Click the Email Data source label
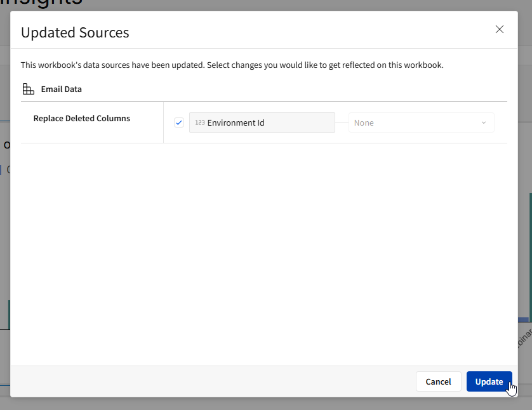This screenshot has width=532, height=410. coord(62,89)
